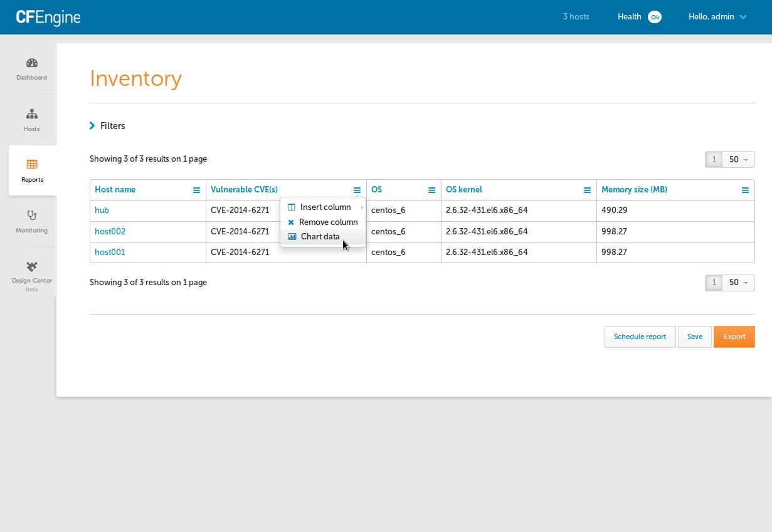Open the OS column menu icon
The height and width of the screenshot is (532, 772).
tap(431, 190)
